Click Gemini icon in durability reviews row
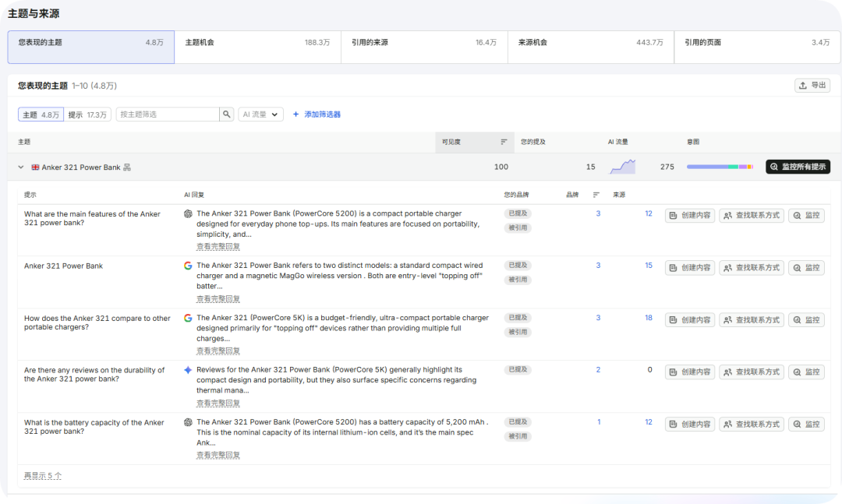Image resolution: width=842 pixels, height=504 pixels. pyautogui.click(x=188, y=370)
